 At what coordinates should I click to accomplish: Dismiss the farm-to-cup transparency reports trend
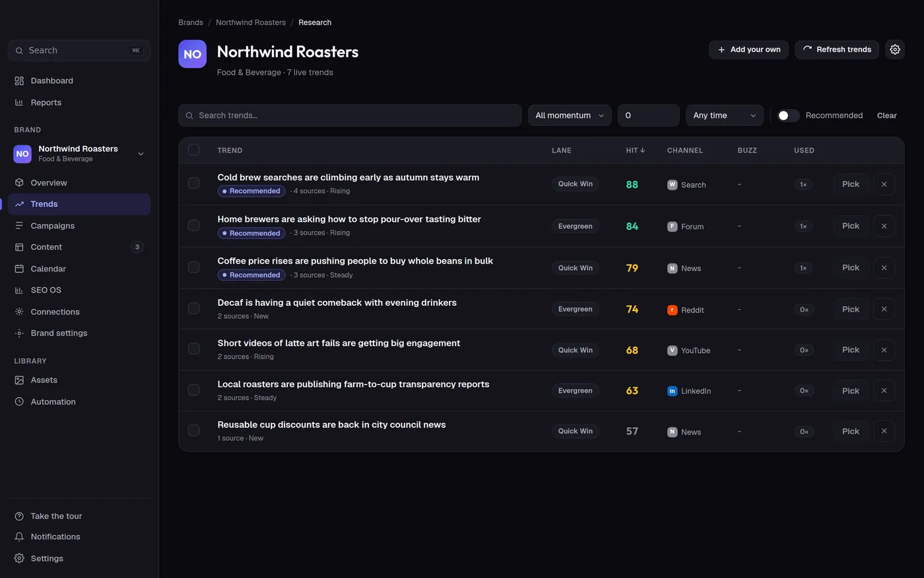point(884,391)
